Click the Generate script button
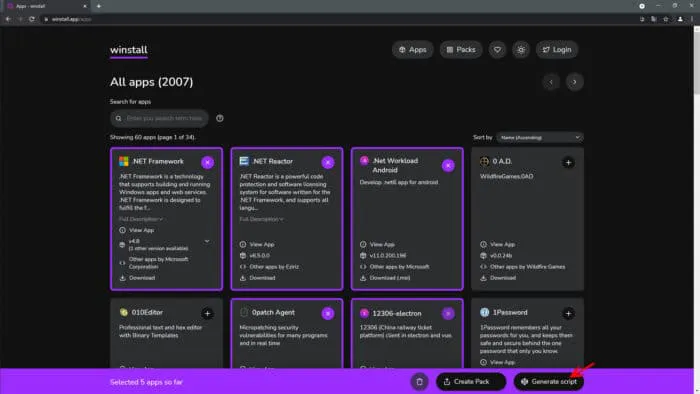 coord(549,382)
